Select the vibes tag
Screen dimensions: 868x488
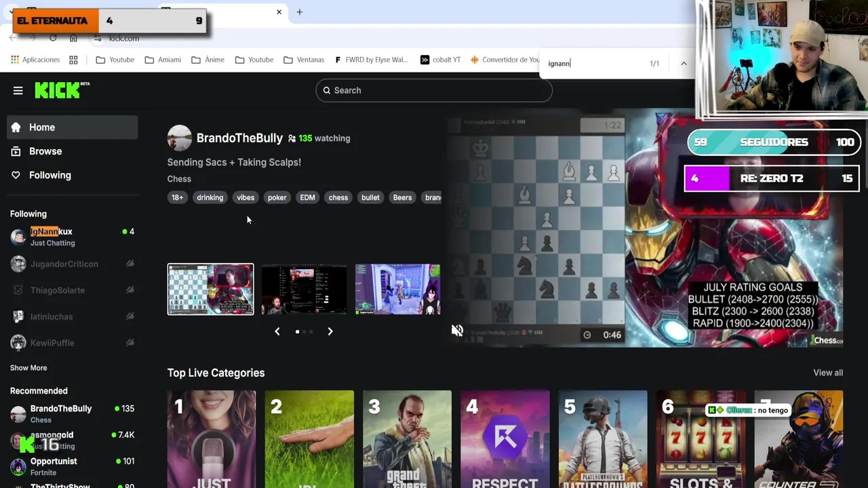(x=245, y=197)
